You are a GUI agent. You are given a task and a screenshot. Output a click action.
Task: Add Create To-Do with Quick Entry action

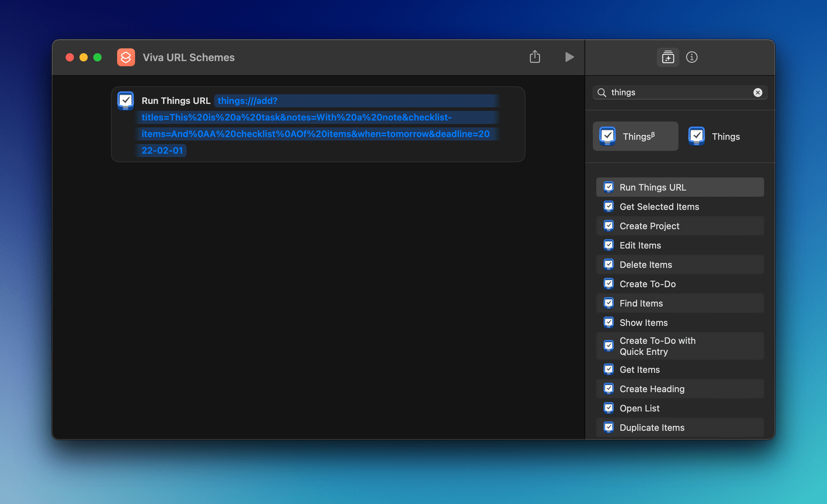[680, 346]
